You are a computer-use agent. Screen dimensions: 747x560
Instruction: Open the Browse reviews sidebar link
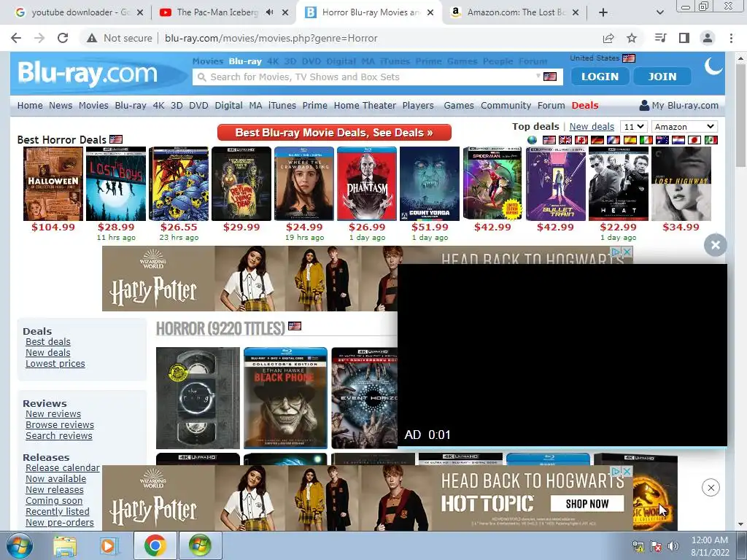click(x=60, y=424)
